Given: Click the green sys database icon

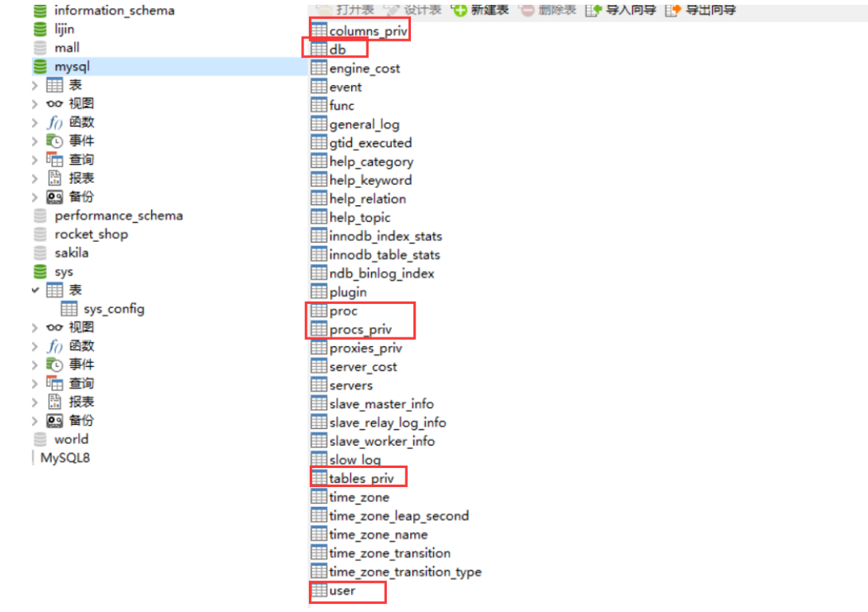Looking at the screenshot, I should pos(40,271).
